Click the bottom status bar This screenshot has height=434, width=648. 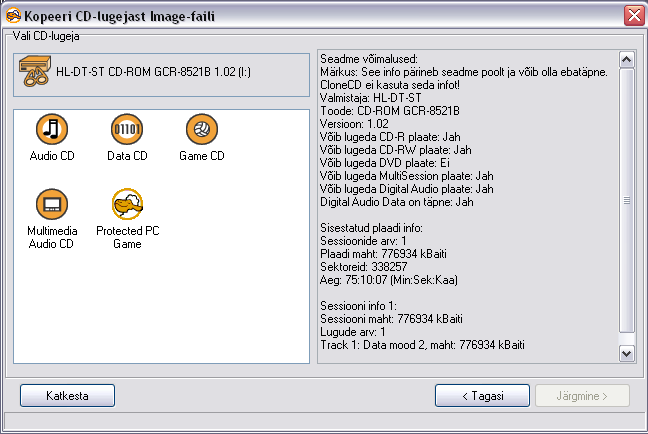pyautogui.click(x=324, y=421)
